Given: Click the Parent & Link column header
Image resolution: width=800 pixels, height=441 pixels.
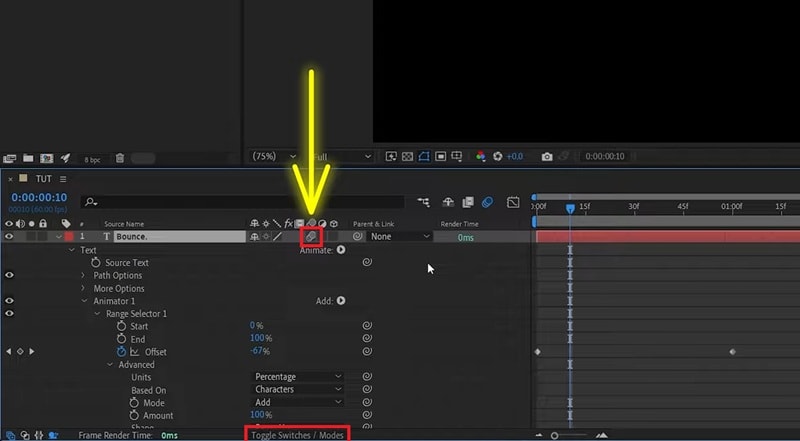Looking at the screenshot, I should [373, 224].
